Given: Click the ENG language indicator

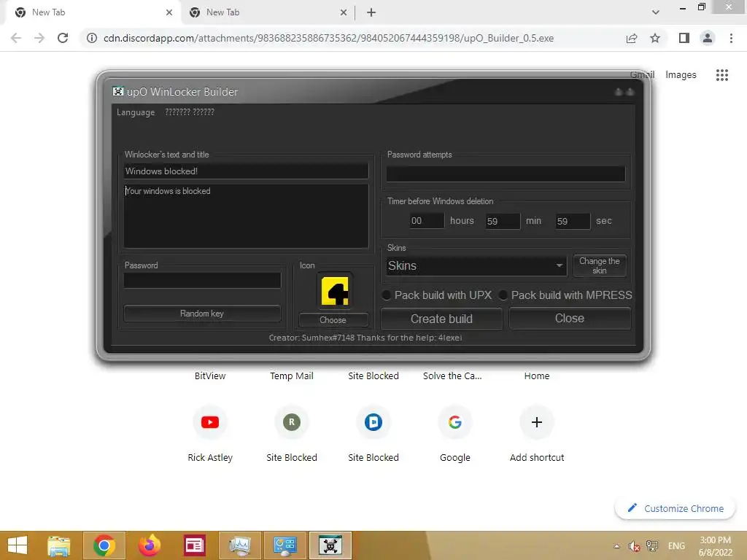Looking at the screenshot, I should (x=676, y=546).
